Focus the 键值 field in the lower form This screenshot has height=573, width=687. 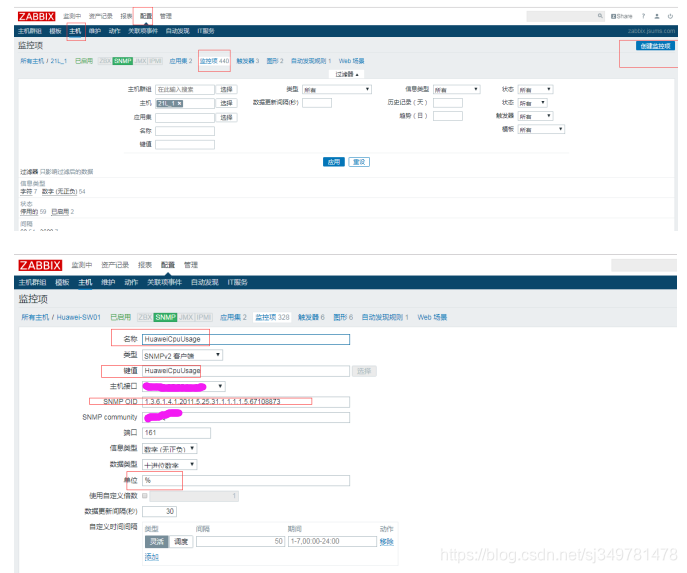[246, 371]
